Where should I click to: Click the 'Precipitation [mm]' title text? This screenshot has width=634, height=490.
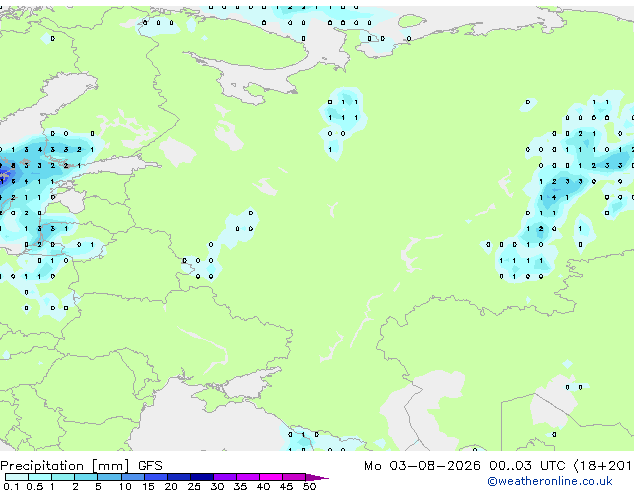tap(65, 466)
